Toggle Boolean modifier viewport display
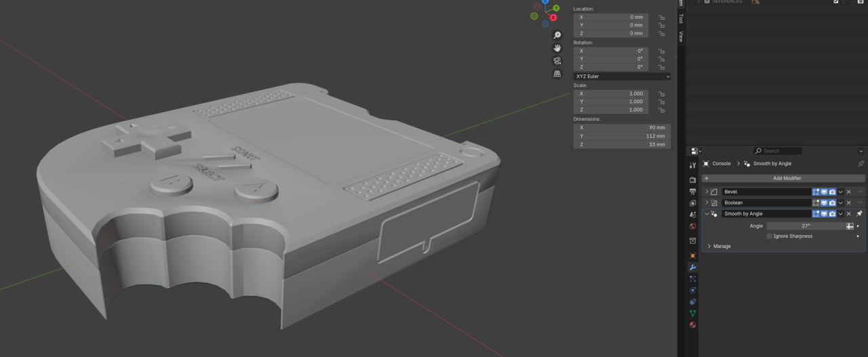This screenshot has width=868, height=357. click(824, 203)
